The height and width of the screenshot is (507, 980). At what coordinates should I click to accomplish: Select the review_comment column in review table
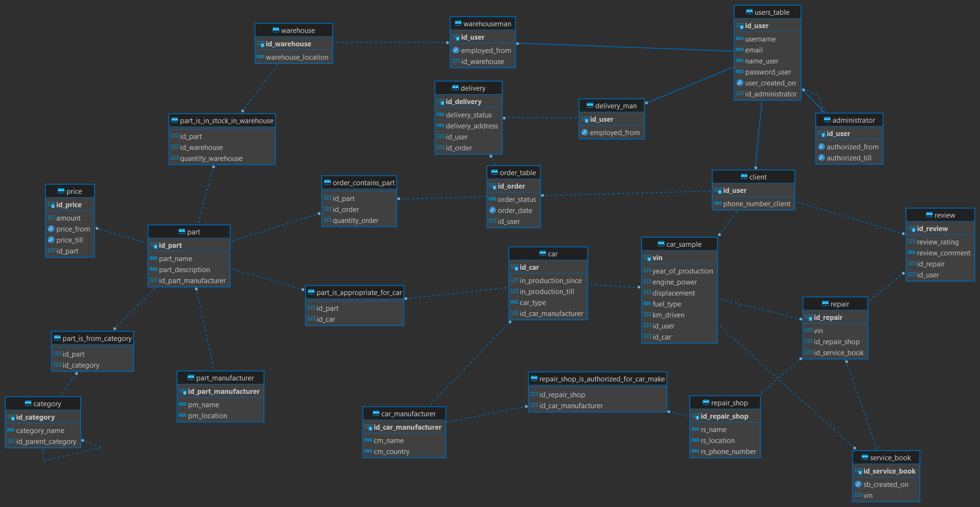tap(943, 253)
